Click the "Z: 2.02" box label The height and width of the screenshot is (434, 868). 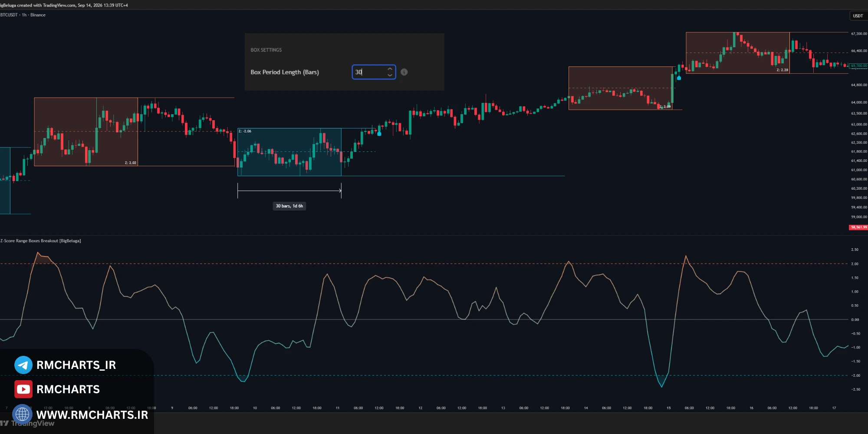[131, 163]
